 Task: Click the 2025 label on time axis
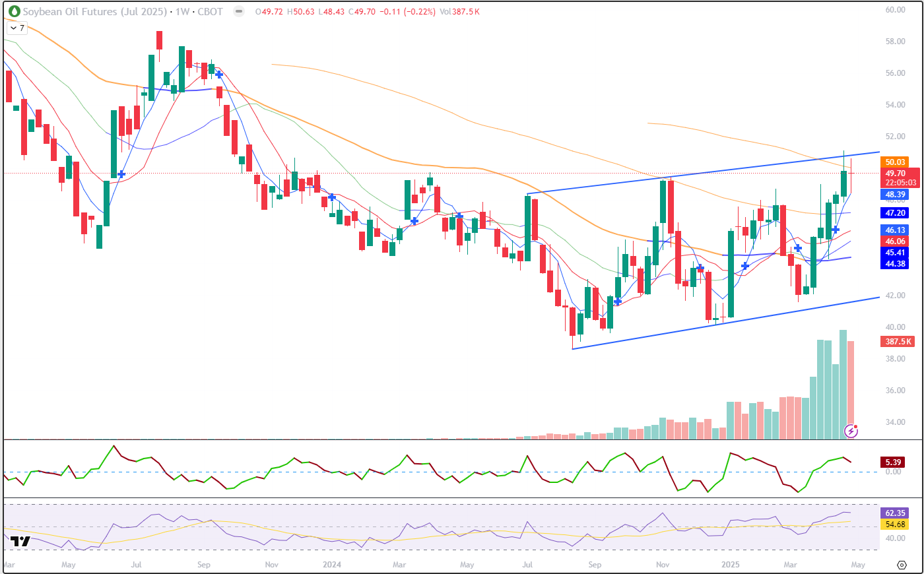tap(730, 565)
